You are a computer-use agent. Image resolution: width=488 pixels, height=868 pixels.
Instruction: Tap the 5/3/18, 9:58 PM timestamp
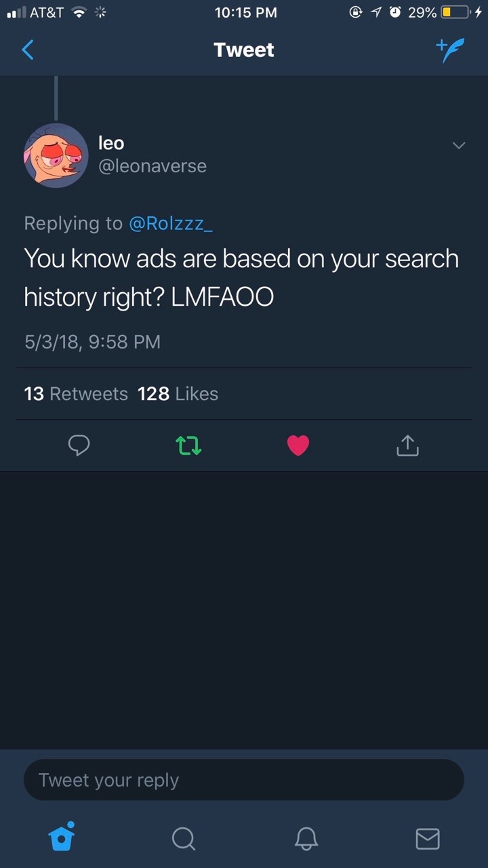92,341
